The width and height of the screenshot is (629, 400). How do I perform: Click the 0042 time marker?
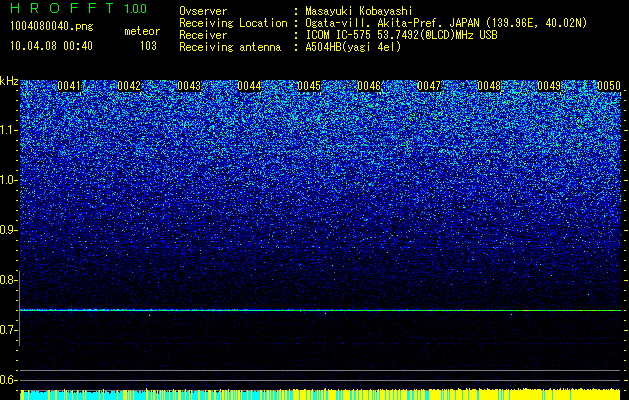pyautogui.click(x=129, y=86)
